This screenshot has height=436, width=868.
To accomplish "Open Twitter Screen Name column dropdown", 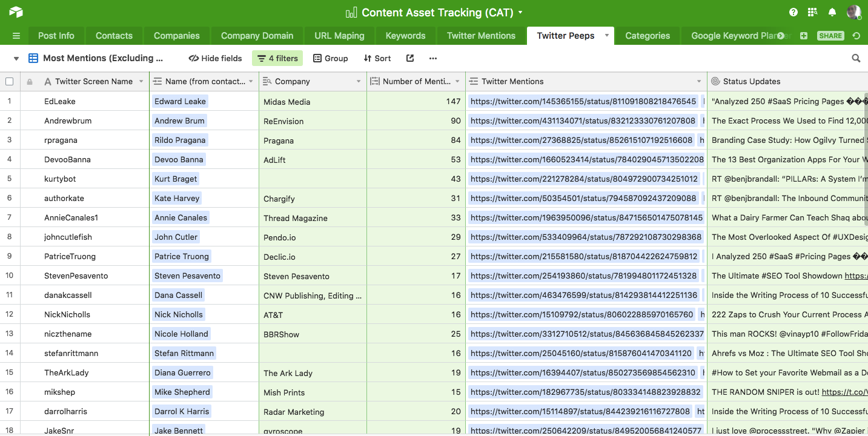I will click(x=141, y=81).
